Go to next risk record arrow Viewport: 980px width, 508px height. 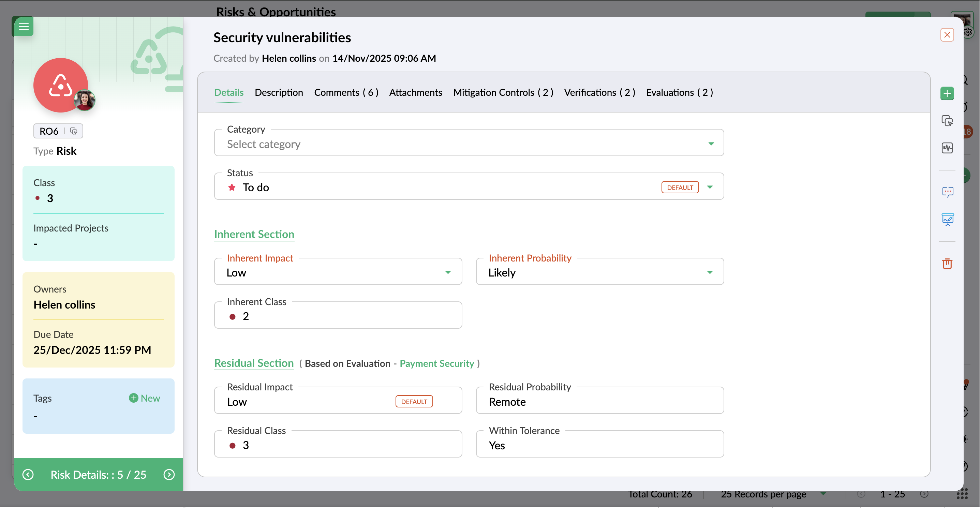pos(169,475)
